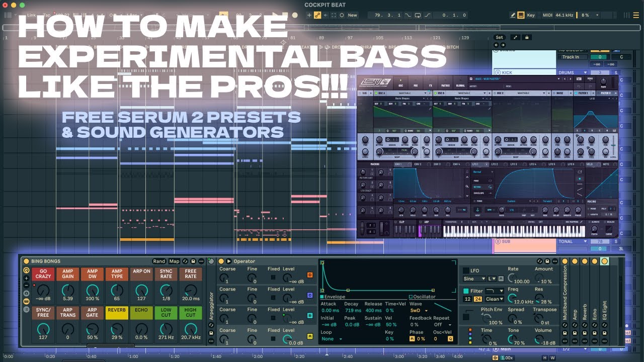Click the save icon on collapsed Arpeggiator
The width and height of the screenshot is (644, 362).
(x=211, y=333)
